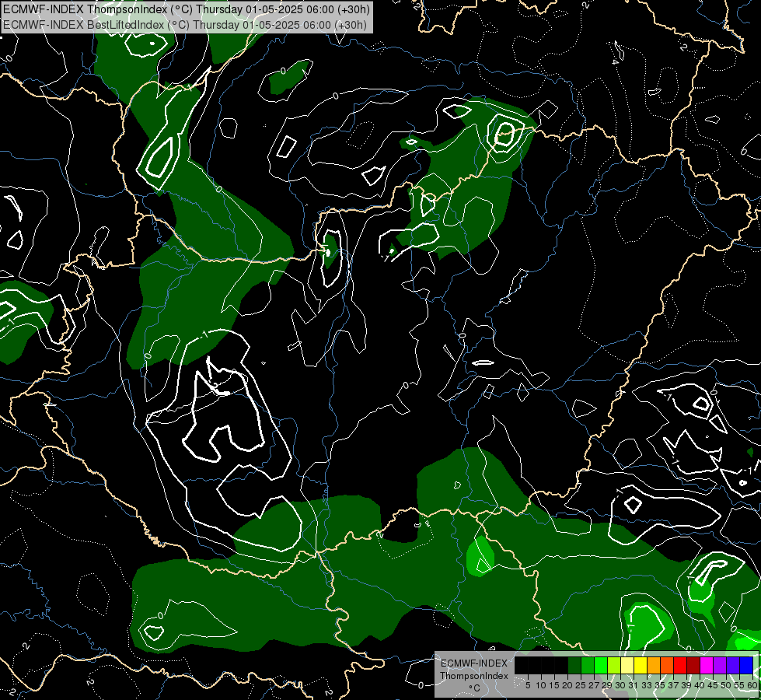The width and height of the screenshot is (761, 700).
Task: Pick the purple 45–50 legend swatch
Action: click(721, 665)
